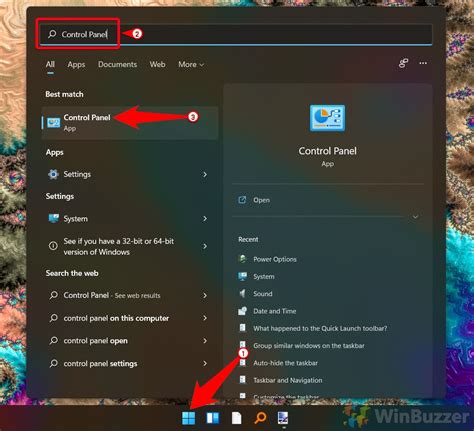Click the info icon beside 32-bit or 64-bit

(x=53, y=246)
